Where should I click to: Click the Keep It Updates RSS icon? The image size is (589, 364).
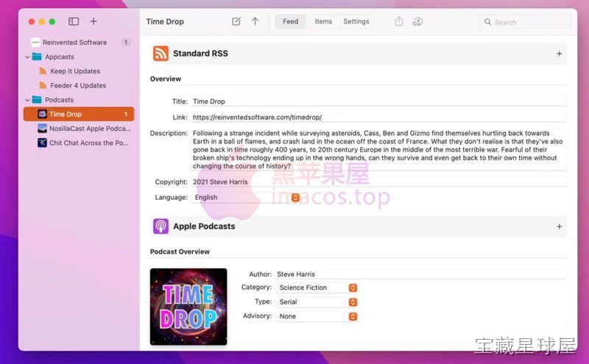pos(43,71)
